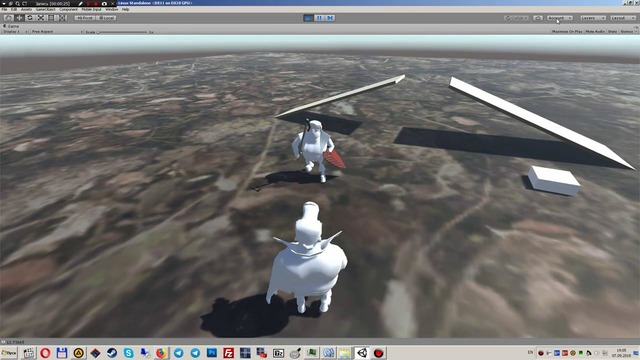Select the Rect transform tool
Image resolution: width=640 pixels, height=360 pixels.
pyautogui.click(x=51, y=18)
